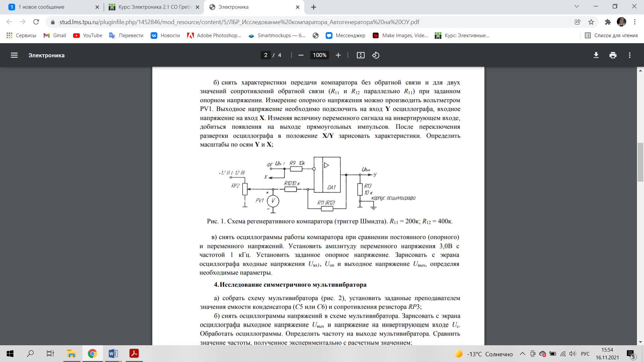Open the Chrome profile avatar
This screenshot has height=362, width=644.
point(622,22)
